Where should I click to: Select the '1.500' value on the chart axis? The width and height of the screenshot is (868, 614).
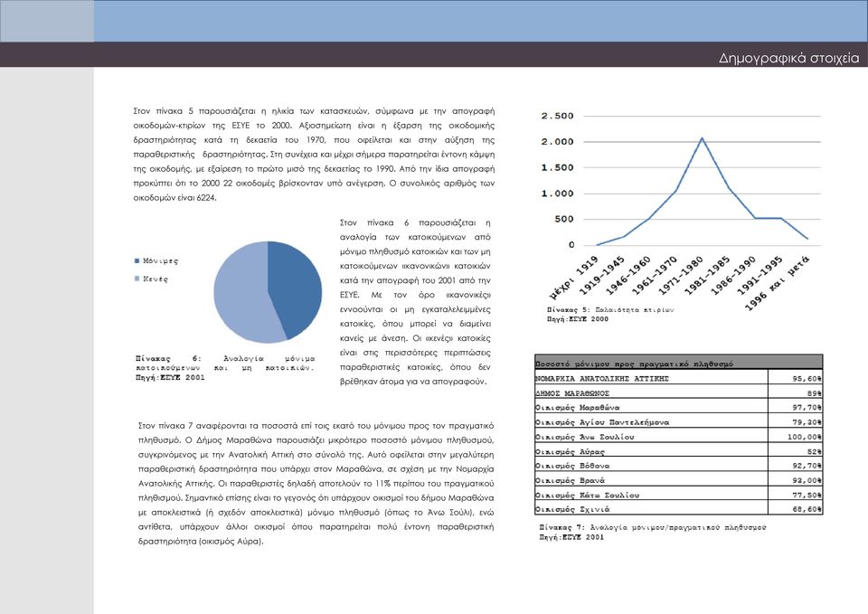558,167
